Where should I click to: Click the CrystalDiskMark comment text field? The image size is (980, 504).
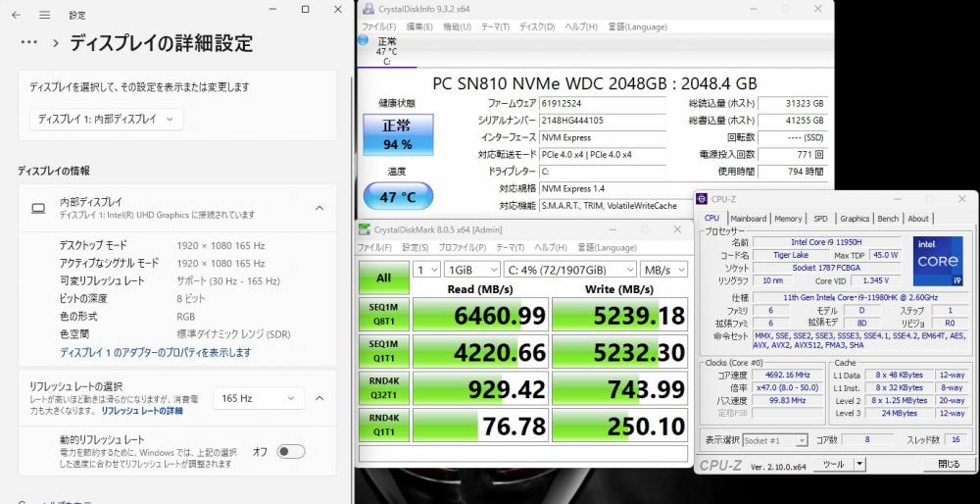coord(523,453)
